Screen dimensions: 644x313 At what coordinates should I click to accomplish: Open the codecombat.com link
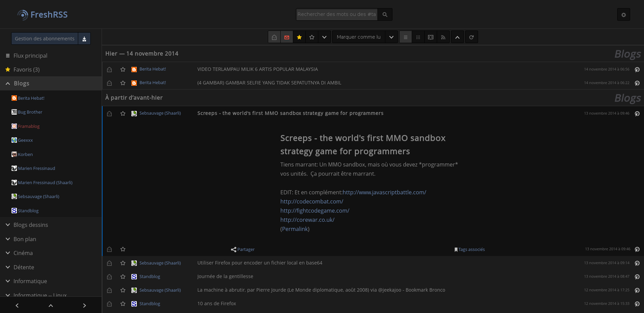click(312, 201)
